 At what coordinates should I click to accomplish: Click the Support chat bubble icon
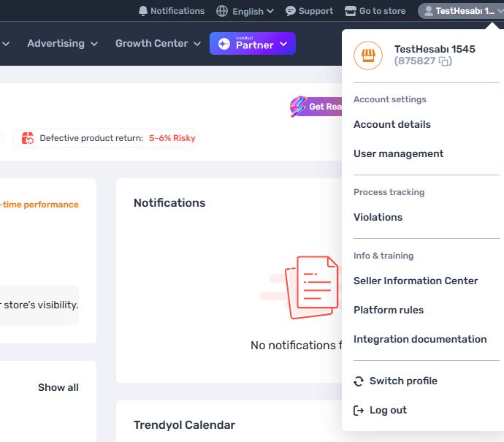(290, 11)
